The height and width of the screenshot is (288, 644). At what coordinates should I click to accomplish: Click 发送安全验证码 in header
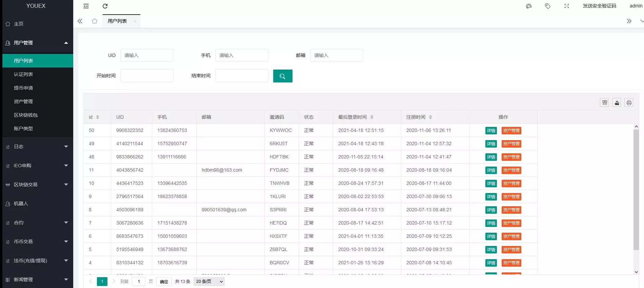599,6
